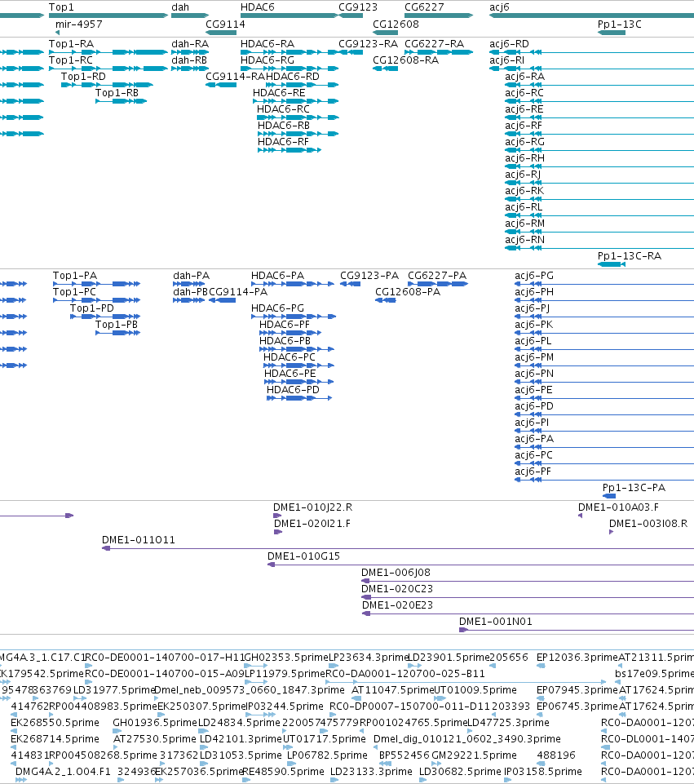Select transcript acj6-RD

(591, 52)
